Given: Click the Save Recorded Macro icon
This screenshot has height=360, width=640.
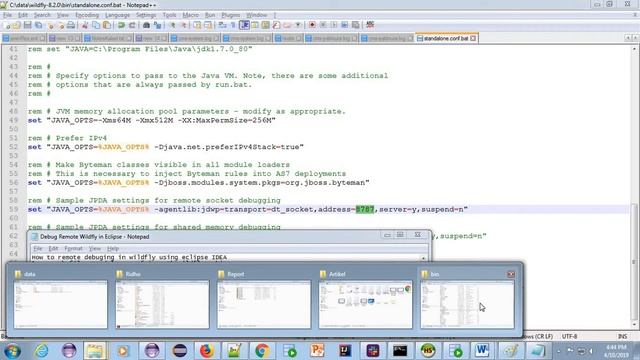Looking at the screenshot, I should click(356, 25).
